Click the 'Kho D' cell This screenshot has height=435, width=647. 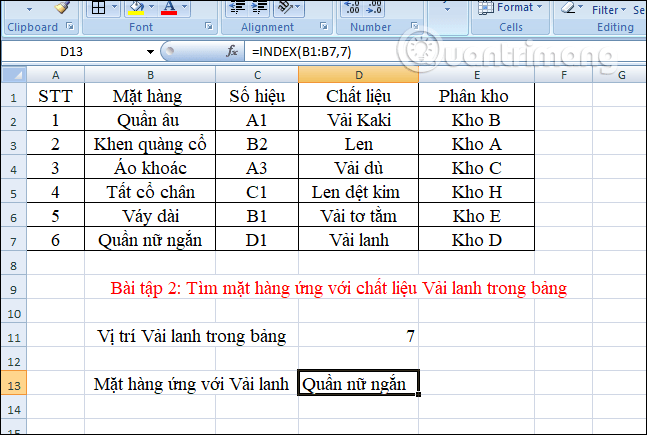point(477,239)
